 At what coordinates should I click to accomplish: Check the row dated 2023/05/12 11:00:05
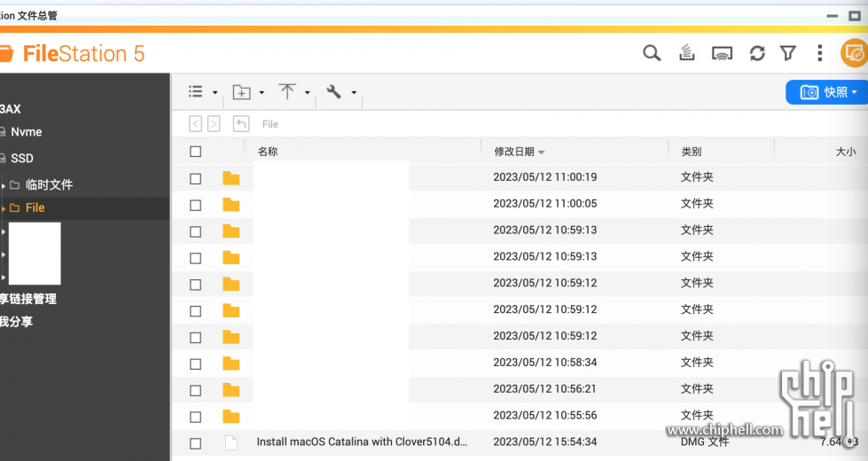pyautogui.click(x=195, y=206)
